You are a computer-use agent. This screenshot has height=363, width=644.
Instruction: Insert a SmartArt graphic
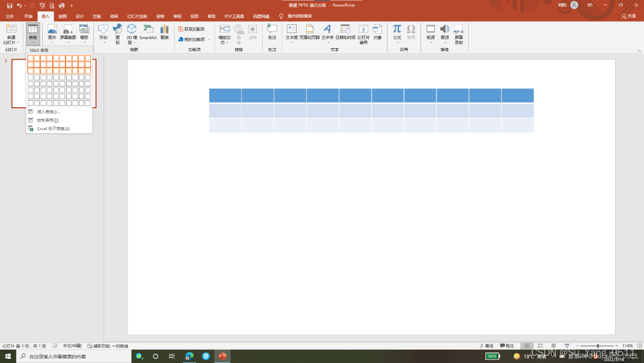(148, 32)
